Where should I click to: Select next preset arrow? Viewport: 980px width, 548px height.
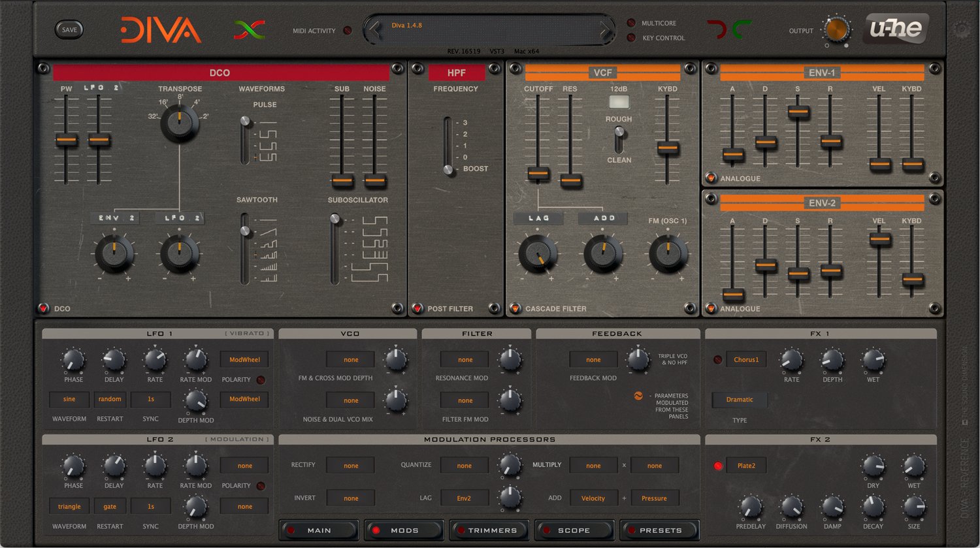point(606,29)
